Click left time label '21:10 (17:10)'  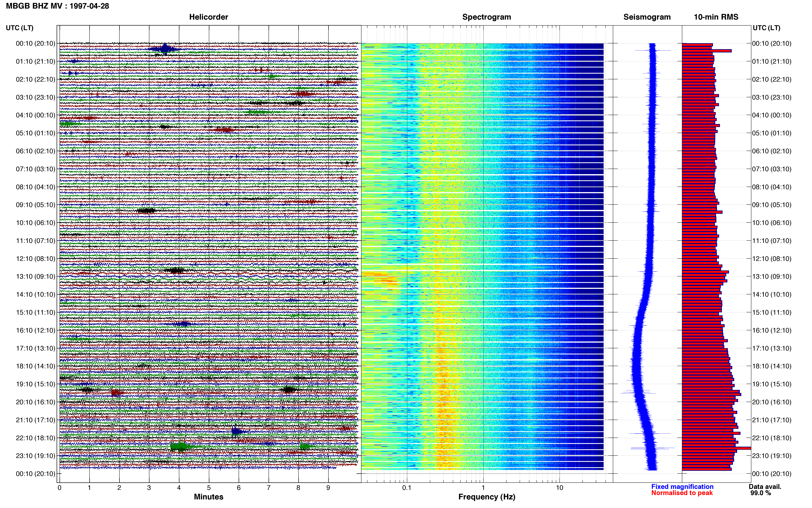pyautogui.click(x=36, y=420)
